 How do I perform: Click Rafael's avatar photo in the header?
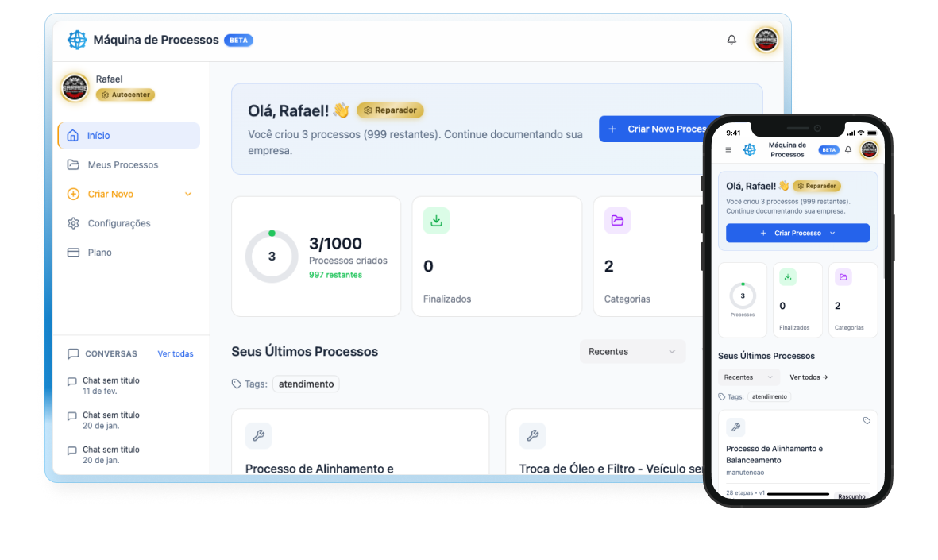click(765, 39)
